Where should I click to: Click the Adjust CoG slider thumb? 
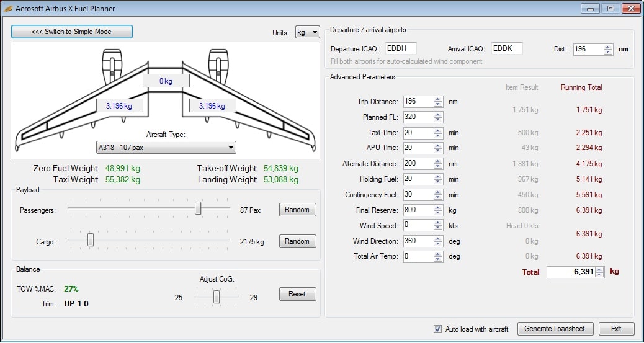click(x=217, y=297)
